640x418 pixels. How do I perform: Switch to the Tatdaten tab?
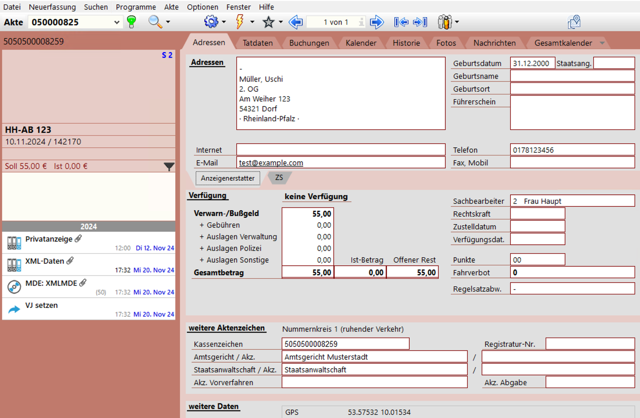pyautogui.click(x=258, y=43)
